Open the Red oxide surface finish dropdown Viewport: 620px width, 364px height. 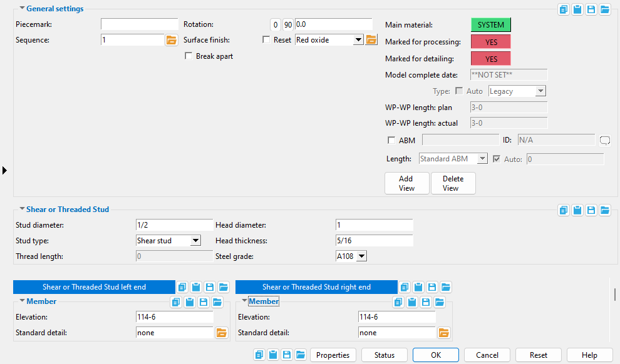click(x=358, y=40)
